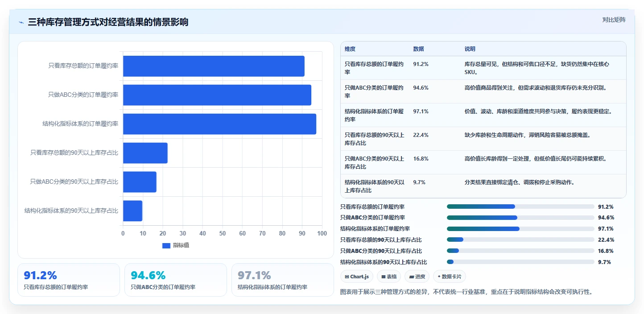Click progress list label 只做ABC分类的订单履约率

pos(372,218)
